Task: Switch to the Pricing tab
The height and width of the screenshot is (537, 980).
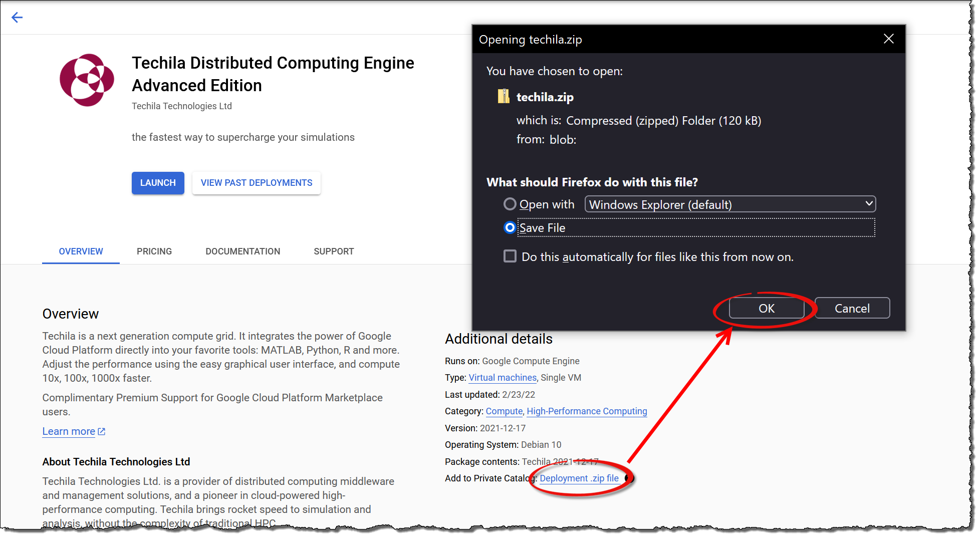Action: point(154,251)
